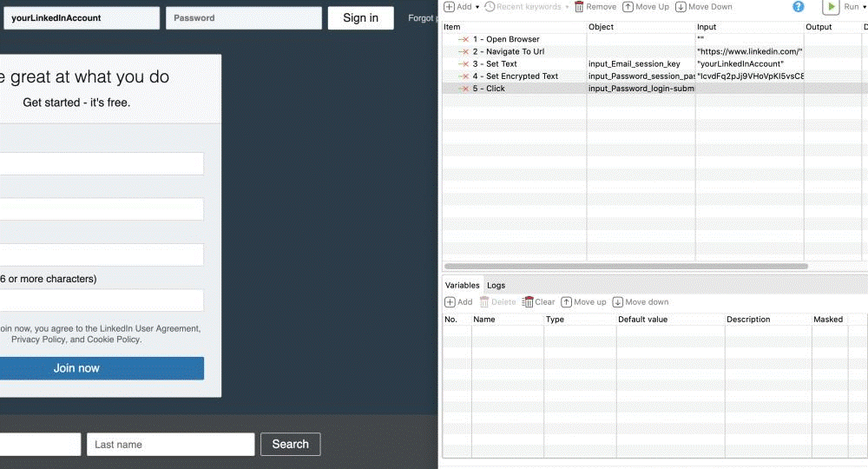Click Move Up arrow icon in toolbar
The image size is (868, 469).
[628, 7]
